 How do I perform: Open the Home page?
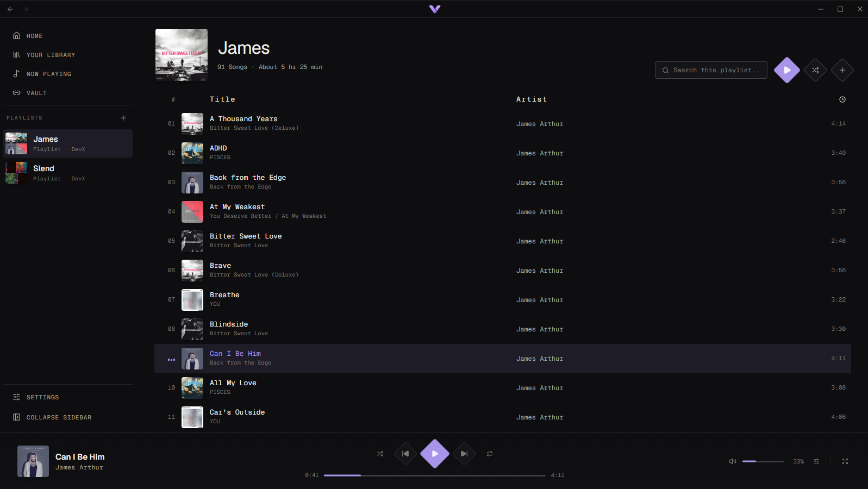coord(28,36)
